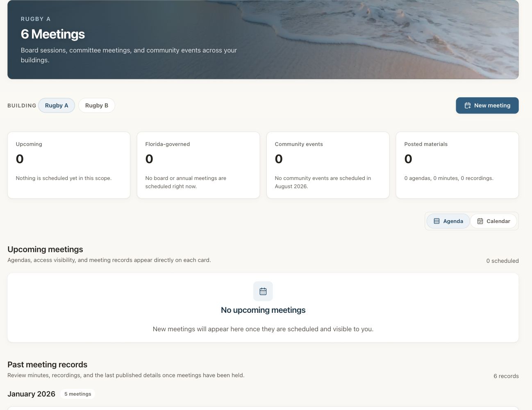
Task: Open the Posted materials stat card
Action: (457, 165)
